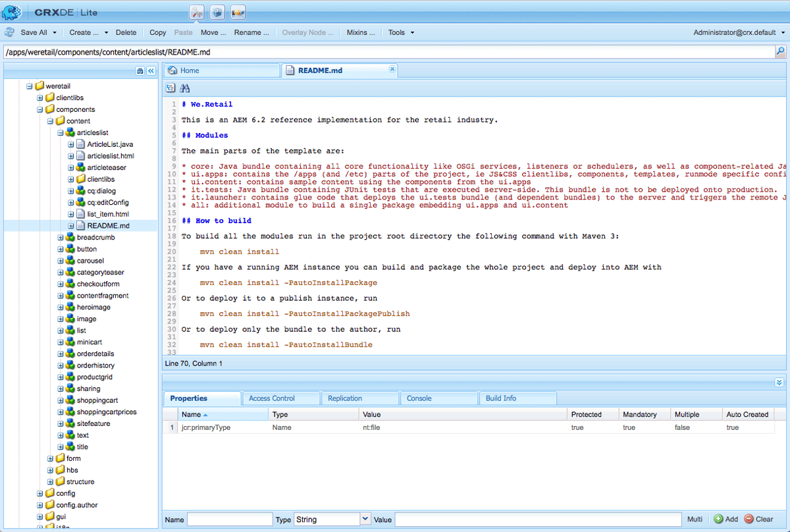This screenshot has width=790, height=532.
Task: Click the pin icon atop the workspace tree
Action: pyautogui.click(x=140, y=70)
